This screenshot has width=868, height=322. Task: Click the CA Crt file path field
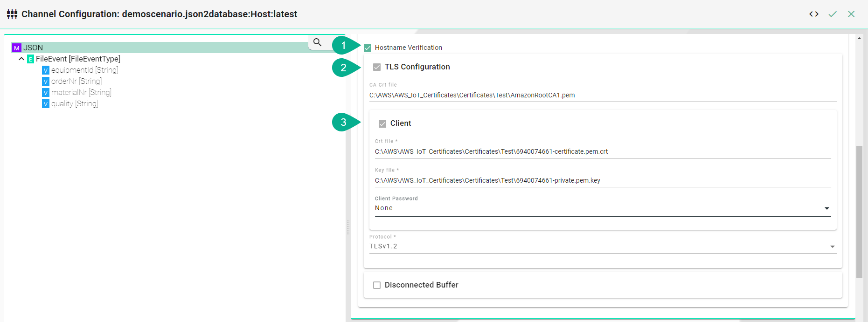[x=603, y=95]
